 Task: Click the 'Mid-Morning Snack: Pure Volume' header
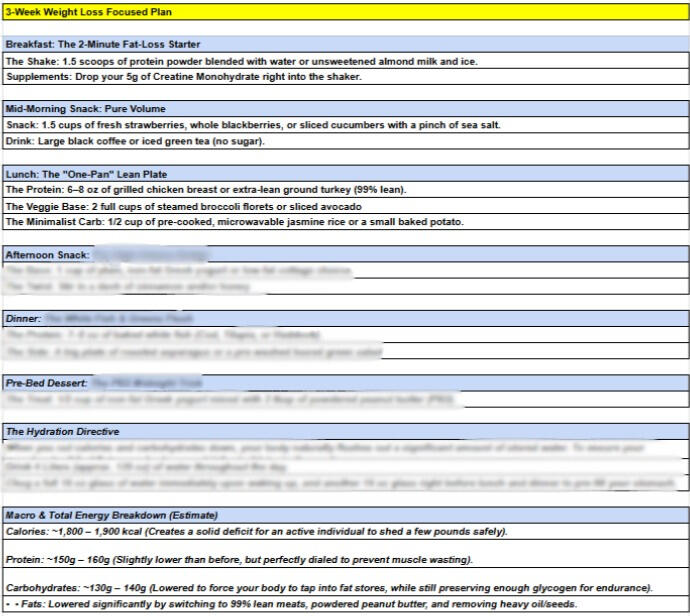point(345,109)
